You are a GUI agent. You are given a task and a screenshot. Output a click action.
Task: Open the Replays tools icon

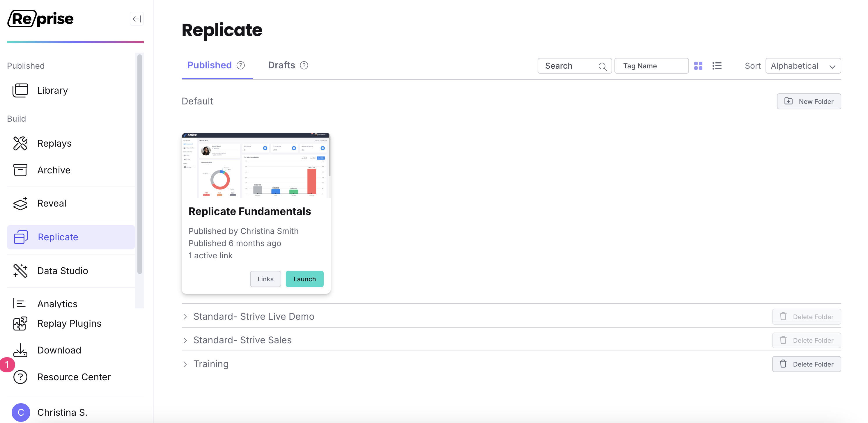click(20, 143)
